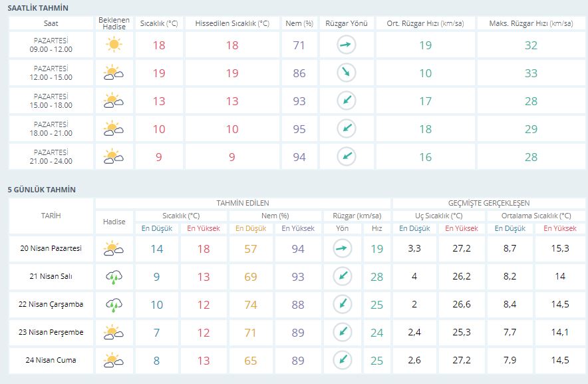The image size is (588, 384).
Task: Select the wind direction arrow for 09.00 - 12.00
Action: 346,45
